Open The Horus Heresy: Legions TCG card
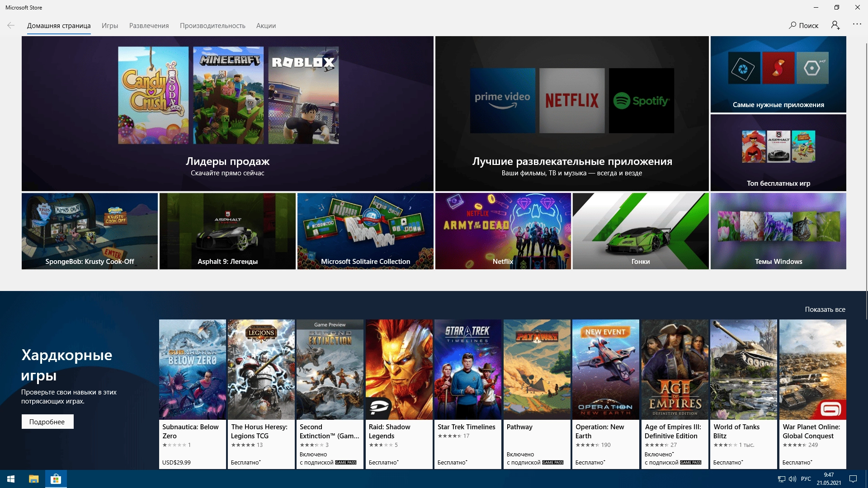The height and width of the screenshot is (488, 868). [261, 394]
